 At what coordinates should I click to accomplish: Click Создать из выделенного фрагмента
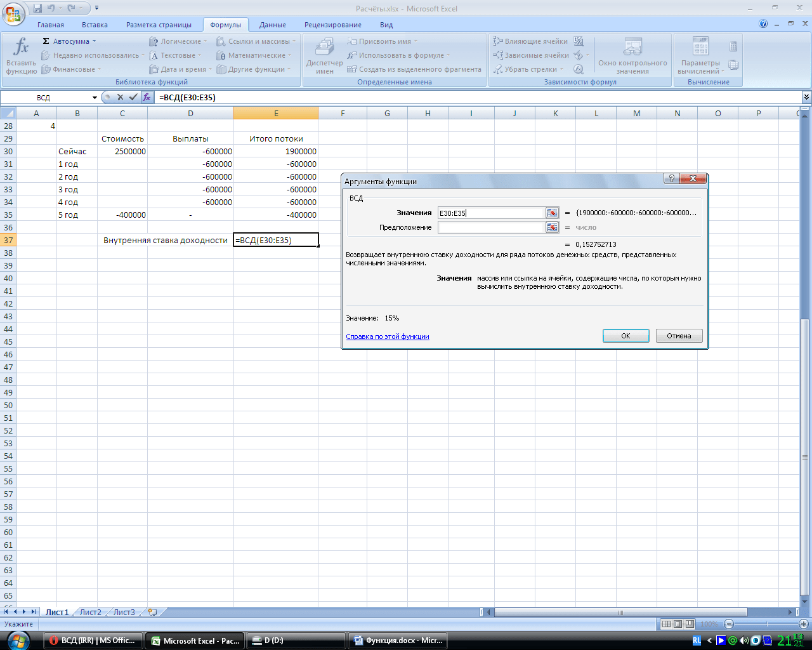pyautogui.click(x=414, y=69)
